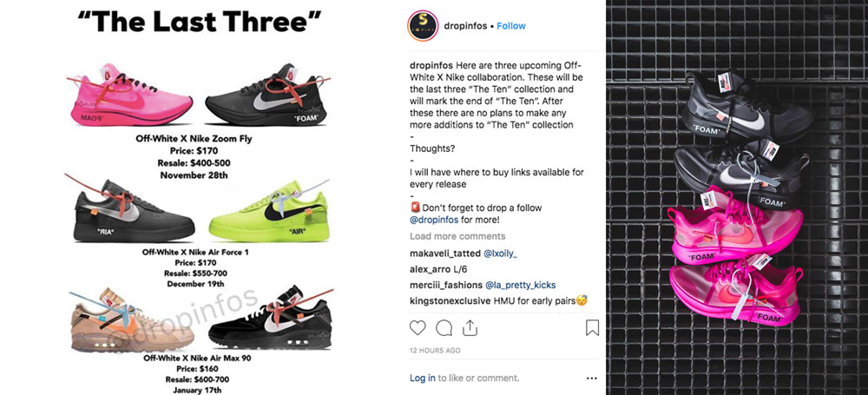868x395 pixels.
Task: Open the @dropinfos mention in caption
Action: (433, 220)
